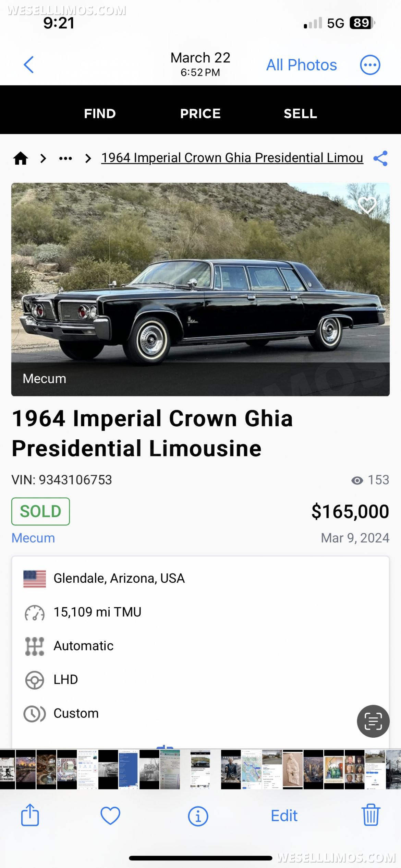
Task: Delete the screenshot using the trash icon
Action: 371,816
